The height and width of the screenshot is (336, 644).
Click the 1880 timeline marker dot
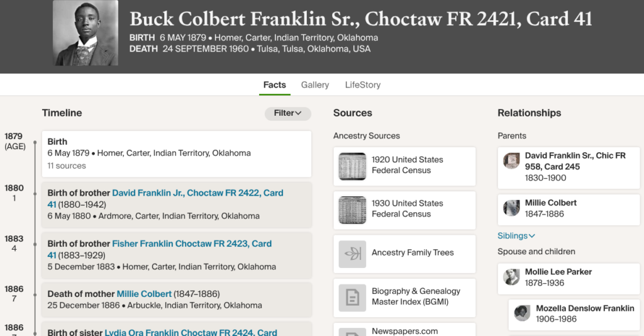pyautogui.click(x=35, y=193)
